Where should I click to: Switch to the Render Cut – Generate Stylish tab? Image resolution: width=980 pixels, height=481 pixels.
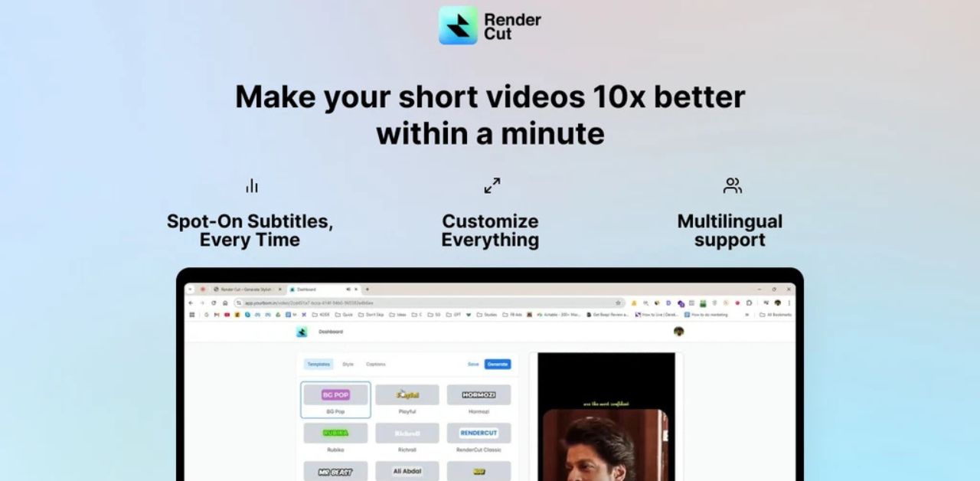pyautogui.click(x=247, y=290)
